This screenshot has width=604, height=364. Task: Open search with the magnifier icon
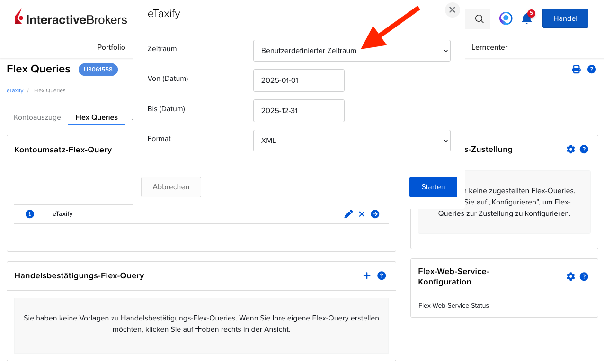click(x=478, y=19)
